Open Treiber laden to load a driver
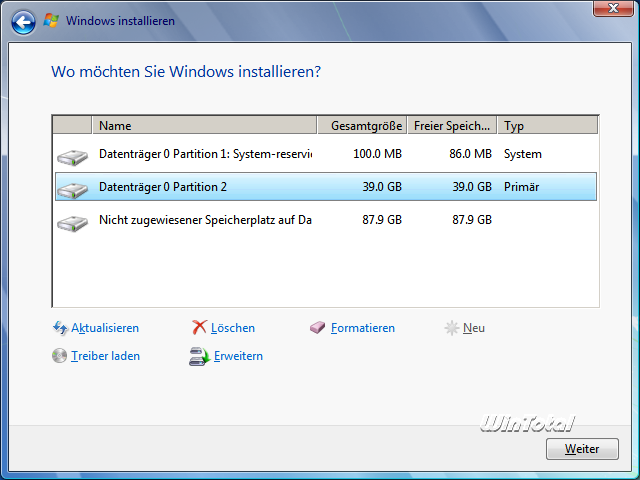The image size is (640, 480). tap(105, 356)
